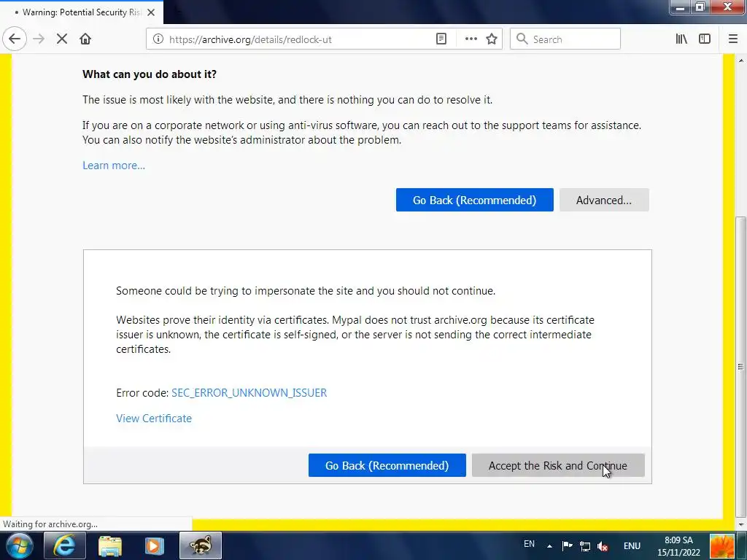Show hidden tray icons arrow

(x=550, y=546)
